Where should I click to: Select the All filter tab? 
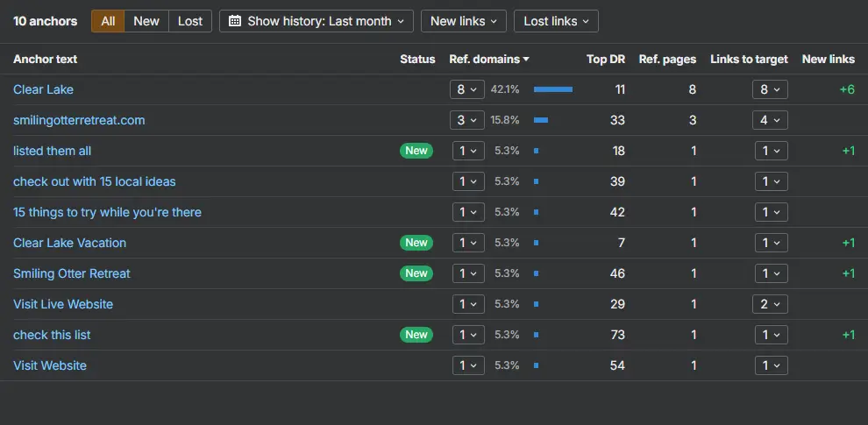pos(108,21)
